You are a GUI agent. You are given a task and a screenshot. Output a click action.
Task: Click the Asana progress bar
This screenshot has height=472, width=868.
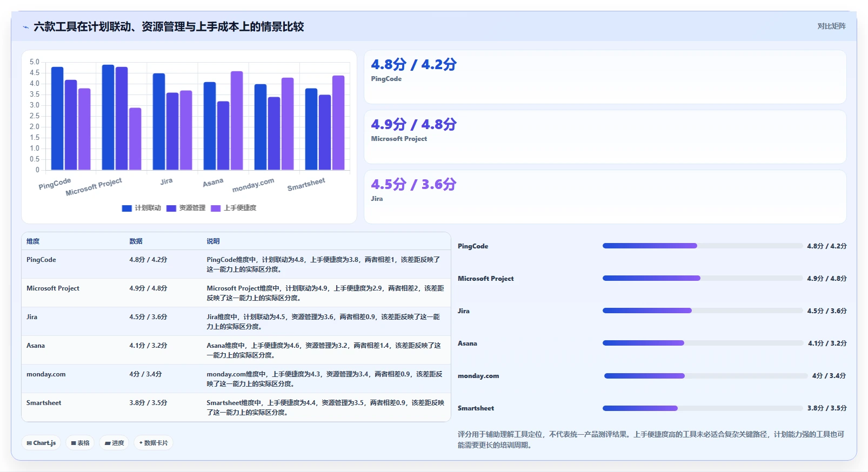click(x=703, y=343)
